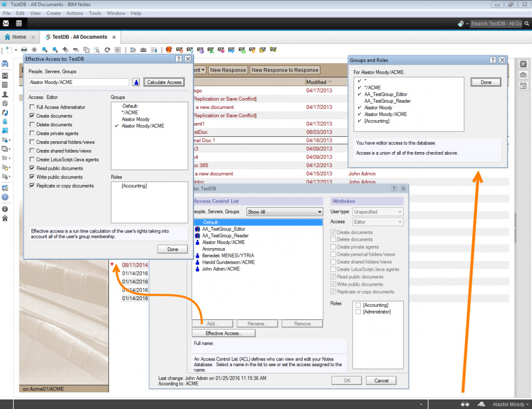This screenshot has height=409, width=532.
Task: Open the User type dropdown
Action: click(x=378, y=212)
